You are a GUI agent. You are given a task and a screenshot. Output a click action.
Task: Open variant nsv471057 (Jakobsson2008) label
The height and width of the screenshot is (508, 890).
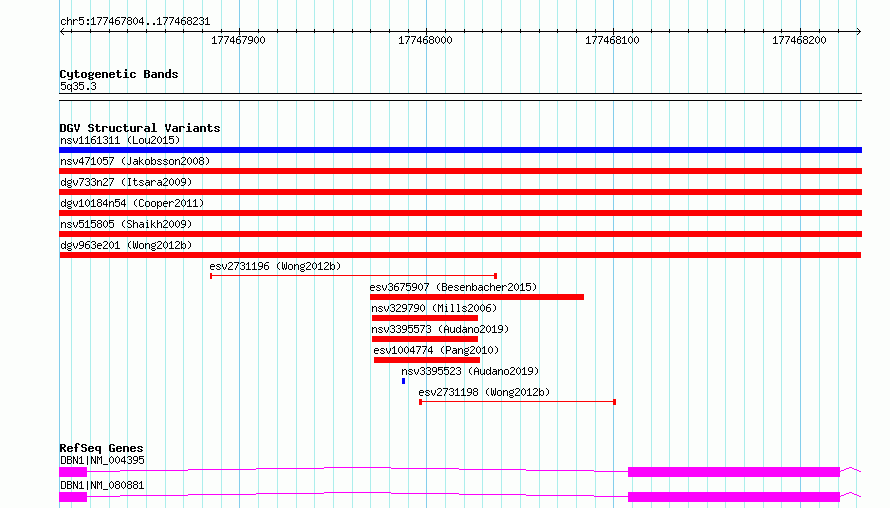click(x=135, y=161)
